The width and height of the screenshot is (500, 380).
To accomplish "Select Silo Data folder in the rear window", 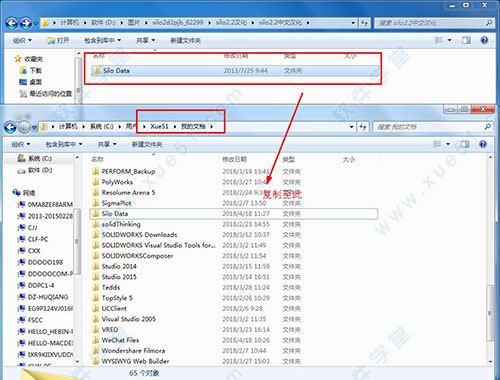I will (x=235, y=71).
